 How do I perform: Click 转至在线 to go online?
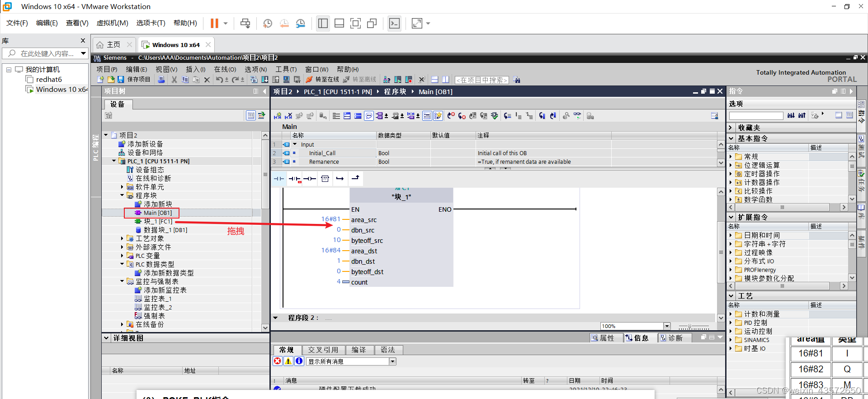coord(322,80)
